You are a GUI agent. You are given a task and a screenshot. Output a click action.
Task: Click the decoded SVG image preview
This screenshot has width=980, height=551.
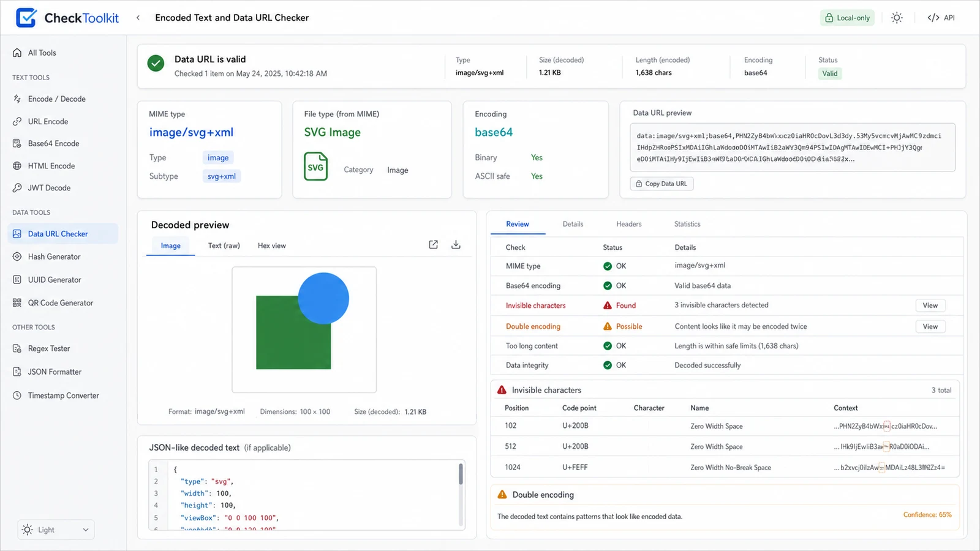304,329
